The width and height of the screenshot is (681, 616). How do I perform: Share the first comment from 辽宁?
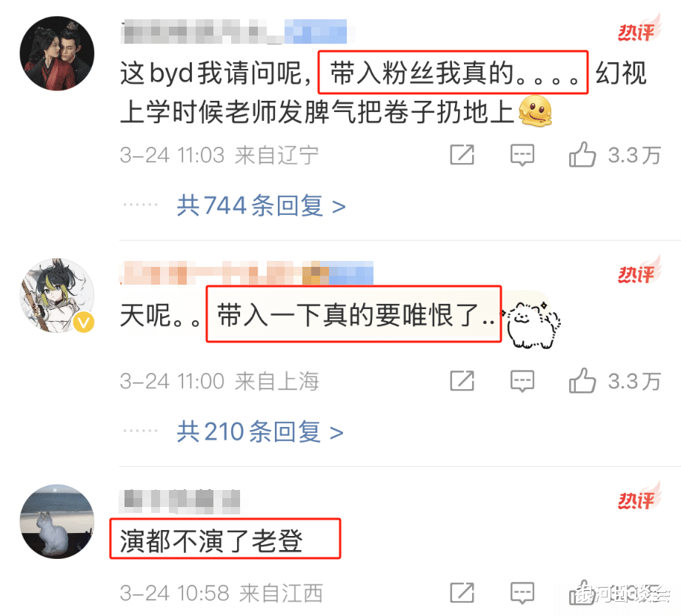point(462,154)
